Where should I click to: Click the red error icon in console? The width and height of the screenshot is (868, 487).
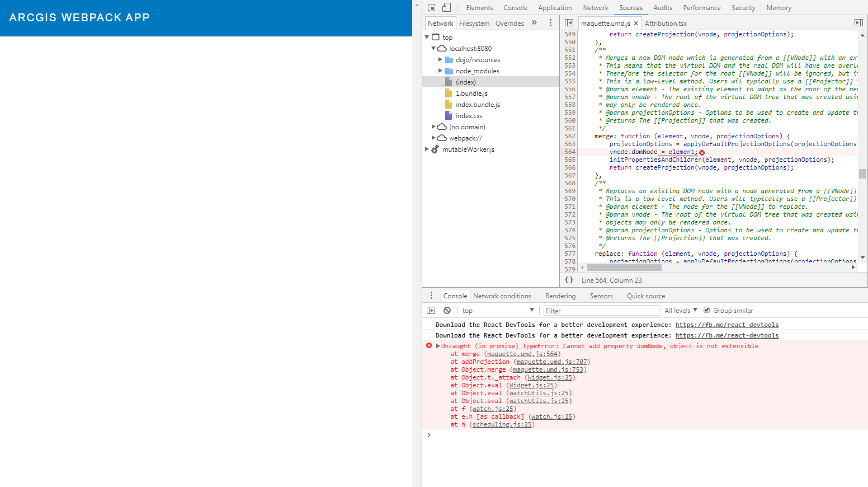tap(429, 345)
